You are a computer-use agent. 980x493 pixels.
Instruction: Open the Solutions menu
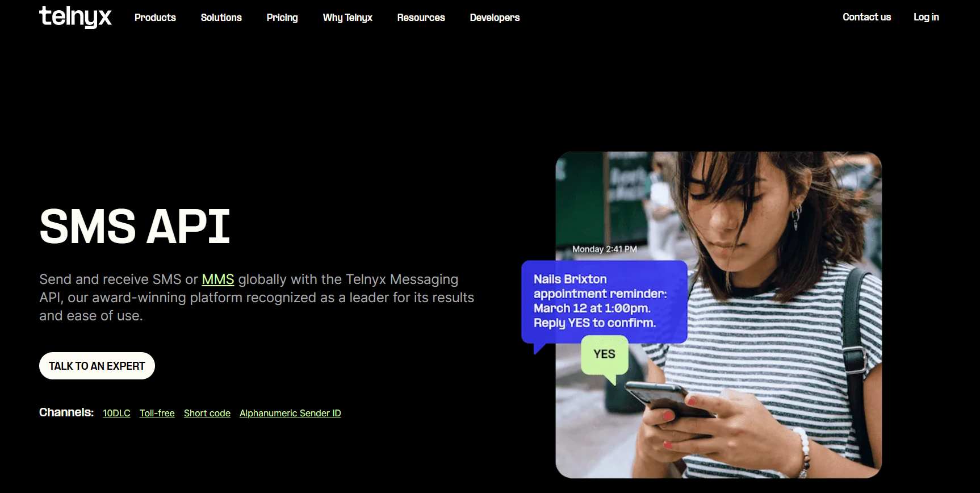[x=221, y=18]
